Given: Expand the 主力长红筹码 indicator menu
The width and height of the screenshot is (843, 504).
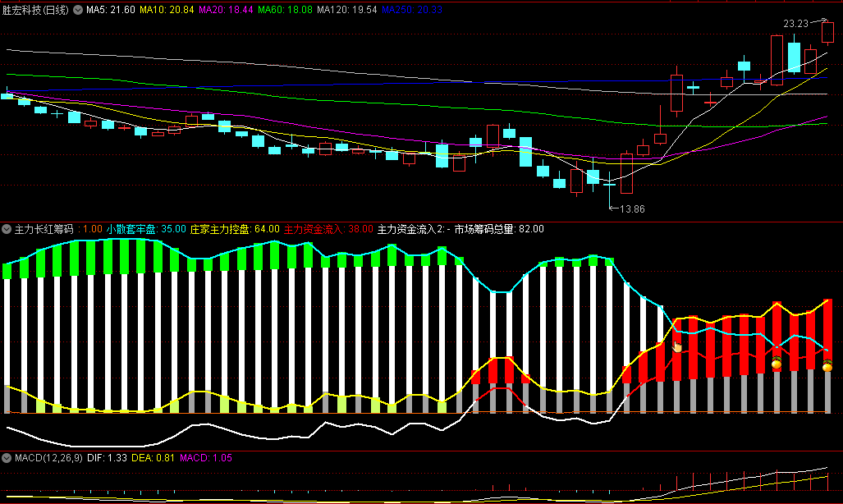Looking at the screenshot, I should click(7, 229).
